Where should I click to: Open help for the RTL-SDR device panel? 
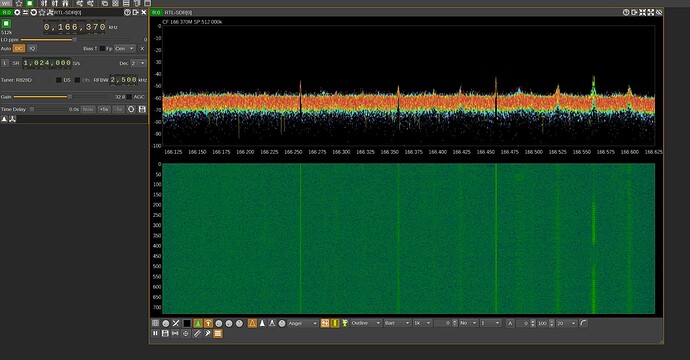point(127,12)
